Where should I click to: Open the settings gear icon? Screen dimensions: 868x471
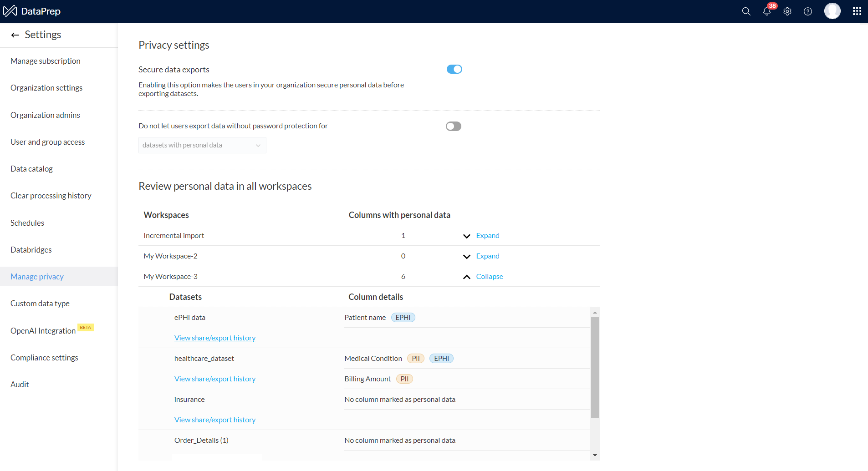[787, 11]
